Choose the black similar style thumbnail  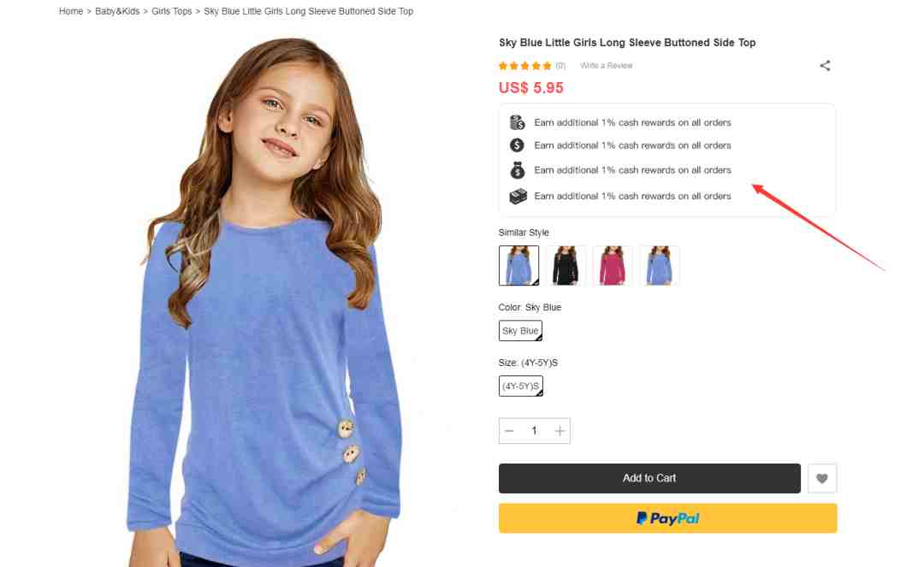[x=566, y=266]
